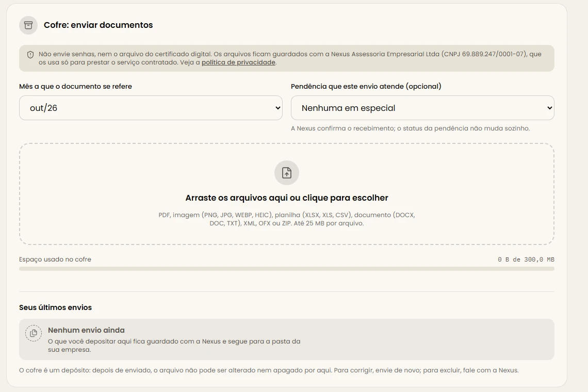Viewport: 588px width, 392px height.
Task: Click the accepted file formats description text
Action: [x=286, y=219]
